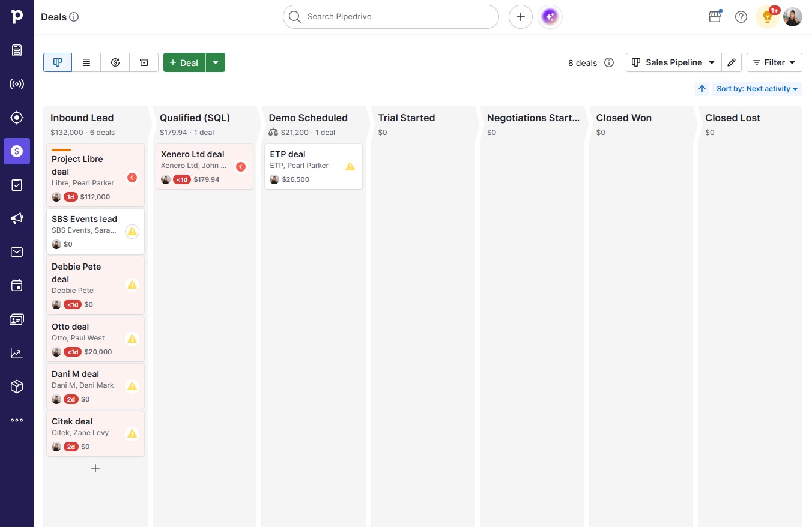Click the quick add plus button

point(521,17)
